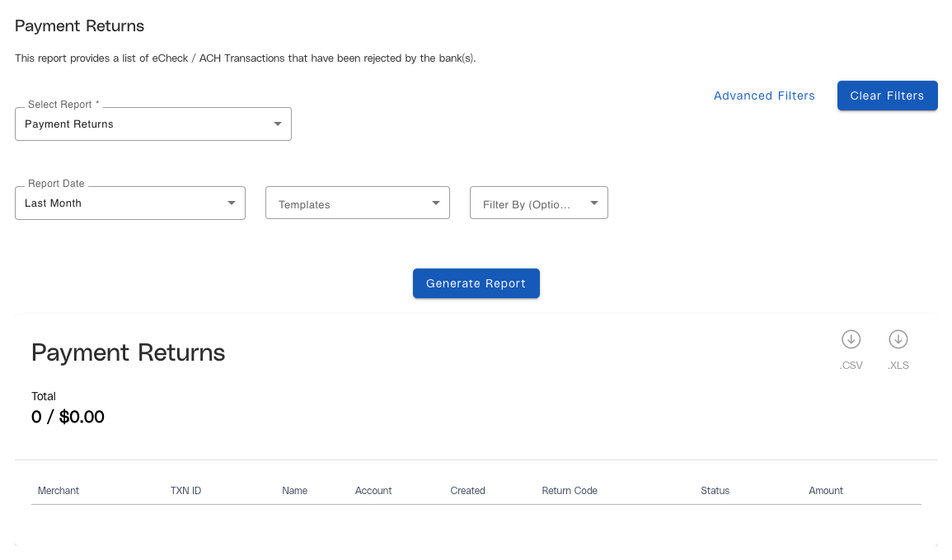952x560 pixels.
Task: Sort by the Amount column header
Action: 826,491
